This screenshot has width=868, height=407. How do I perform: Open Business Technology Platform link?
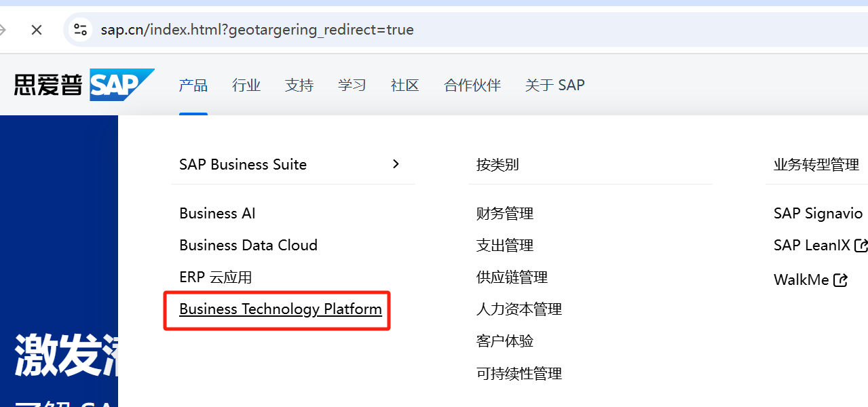[280, 309]
